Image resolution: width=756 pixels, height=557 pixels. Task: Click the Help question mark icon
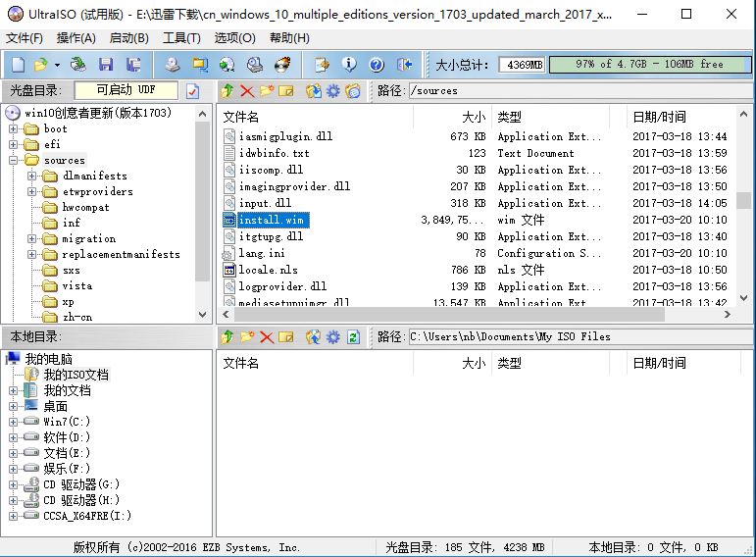pyautogui.click(x=377, y=64)
